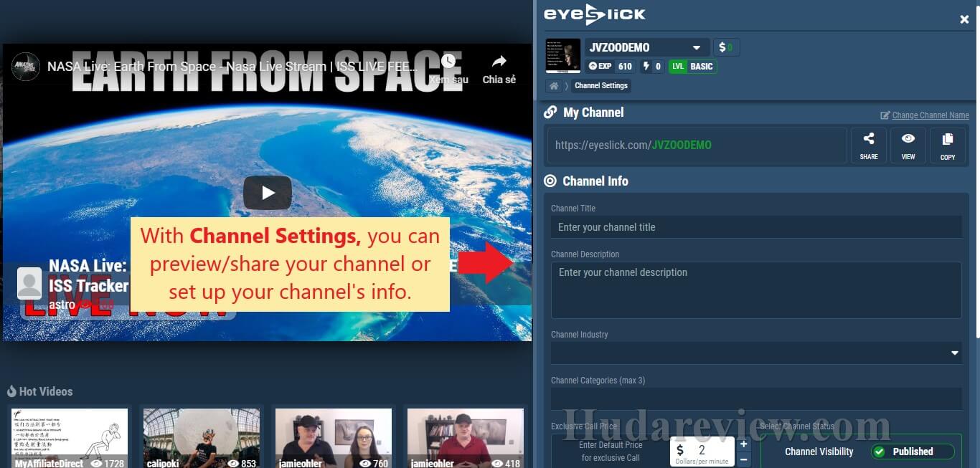
Task: Share the channel with the SHARE button
Action: coord(869,145)
